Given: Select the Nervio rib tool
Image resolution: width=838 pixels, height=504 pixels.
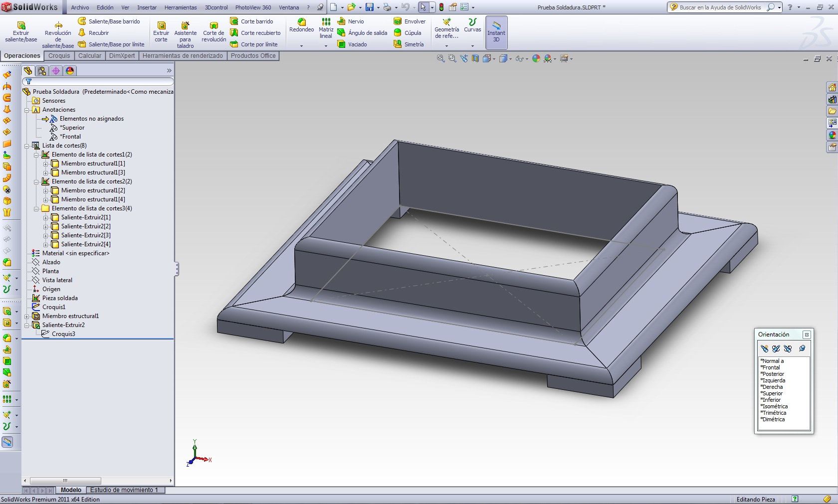Looking at the screenshot, I should click(351, 21).
